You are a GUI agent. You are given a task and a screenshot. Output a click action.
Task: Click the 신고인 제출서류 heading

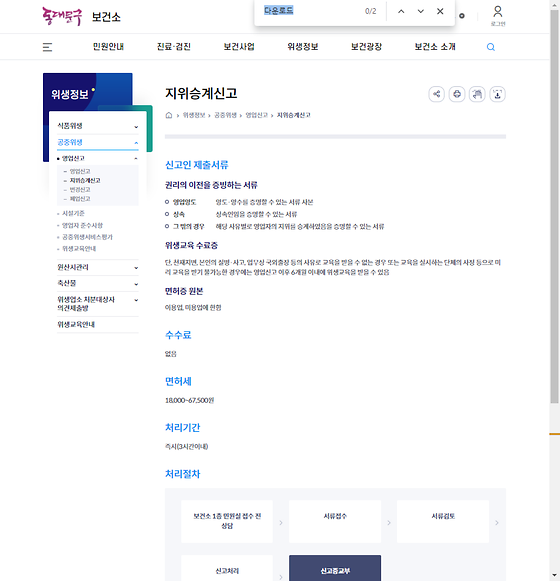pyautogui.click(x=196, y=165)
